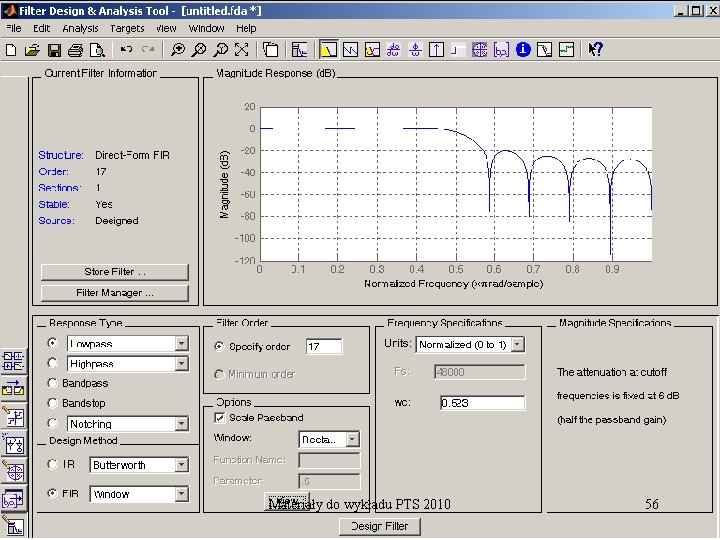720x540 pixels.
Task: Show the Magnitude Response view icon
Action: pos(327,49)
